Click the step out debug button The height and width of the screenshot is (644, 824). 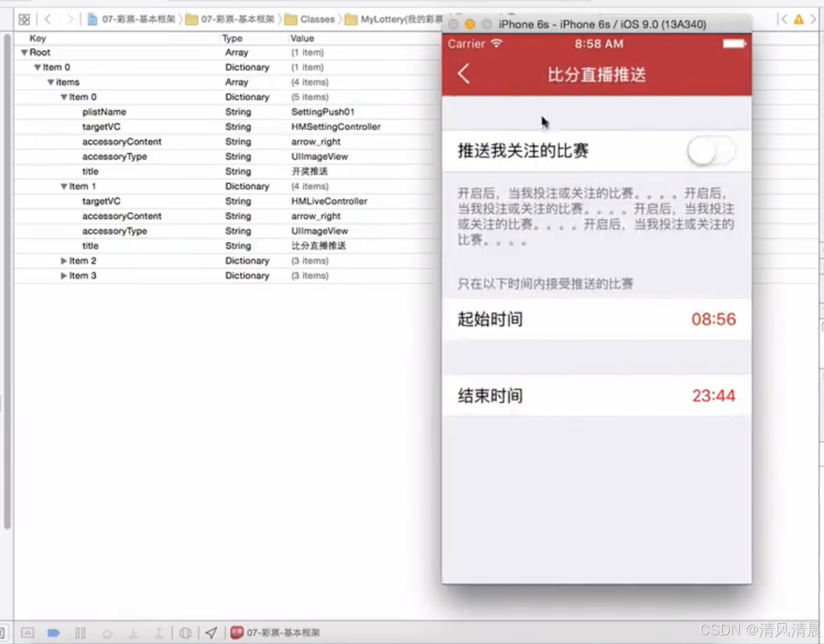tap(159, 633)
